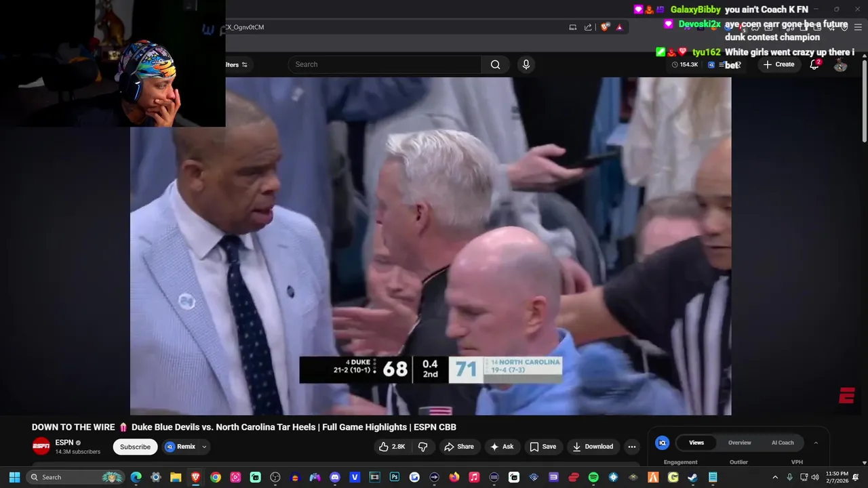Click the VPH label in vidIQ panel
The width and height of the screenshot is (868, 488).
coord(797,462)
